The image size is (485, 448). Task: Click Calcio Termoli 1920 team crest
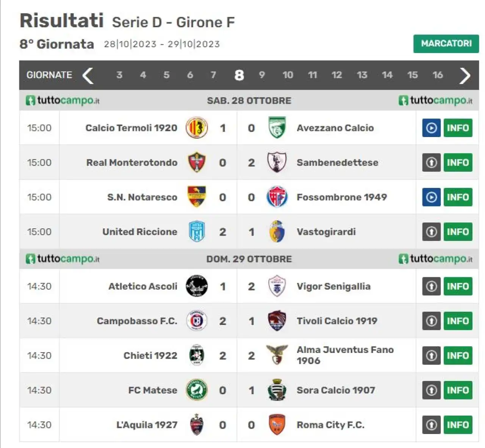point(197,128)
